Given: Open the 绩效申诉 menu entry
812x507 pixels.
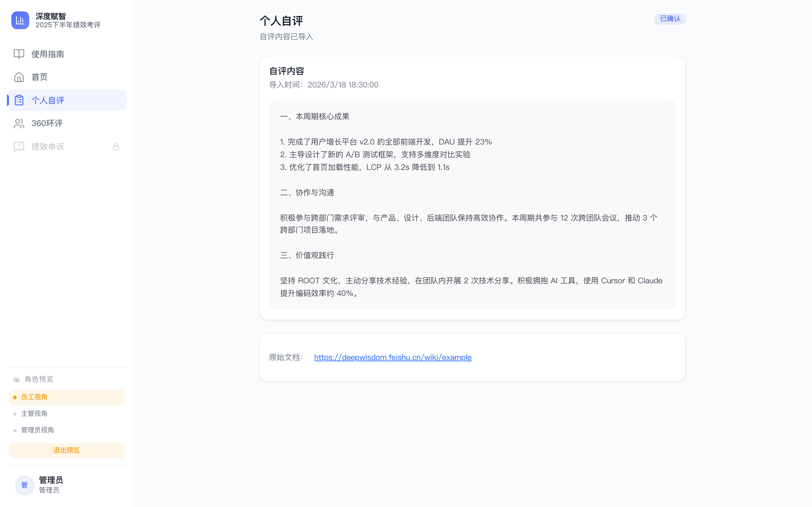Looking at the screenshot, I should 48,146.
